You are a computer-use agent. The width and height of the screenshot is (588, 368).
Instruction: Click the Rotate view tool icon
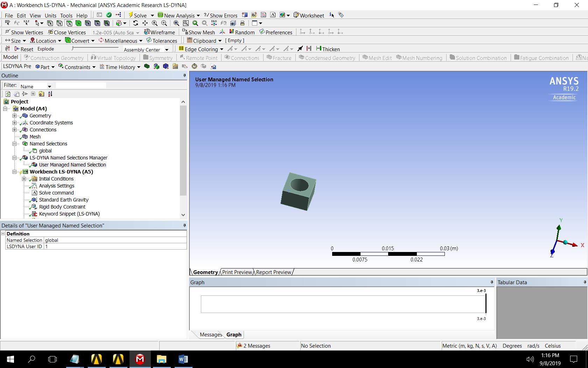point(135,23)
